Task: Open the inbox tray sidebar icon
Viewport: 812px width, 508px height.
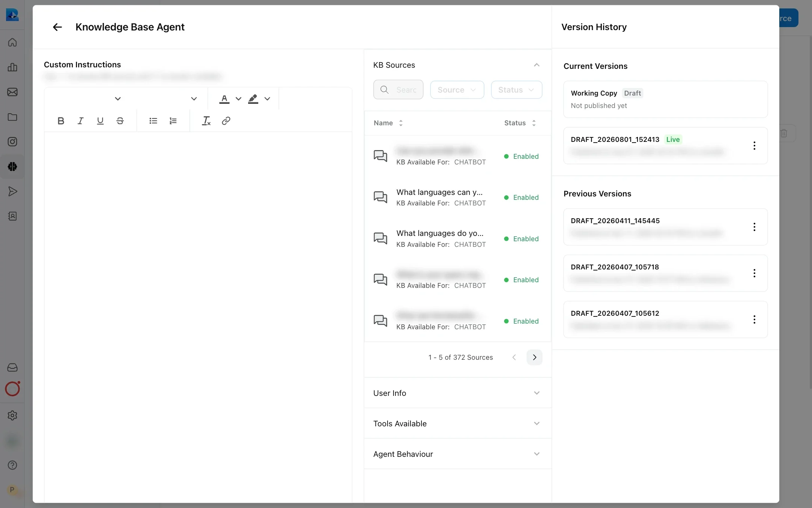Action: [x=12, y=367]
